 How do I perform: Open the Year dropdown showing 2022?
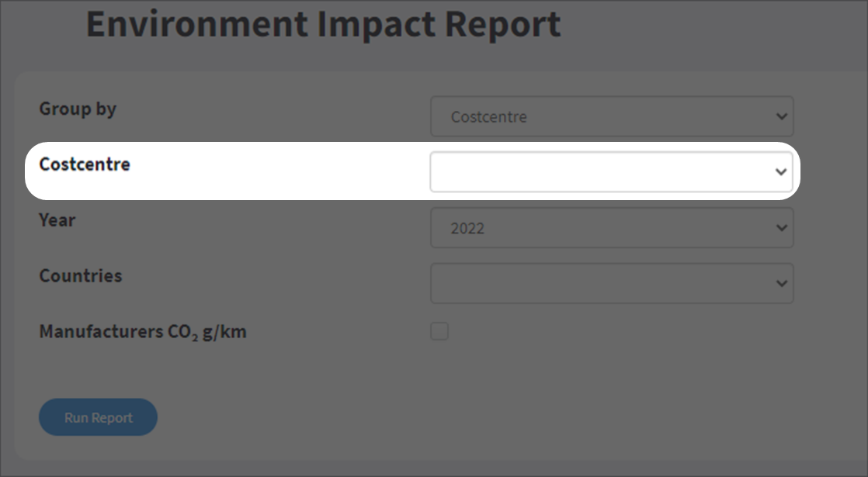pyautogui.click(x=612, y=228)
